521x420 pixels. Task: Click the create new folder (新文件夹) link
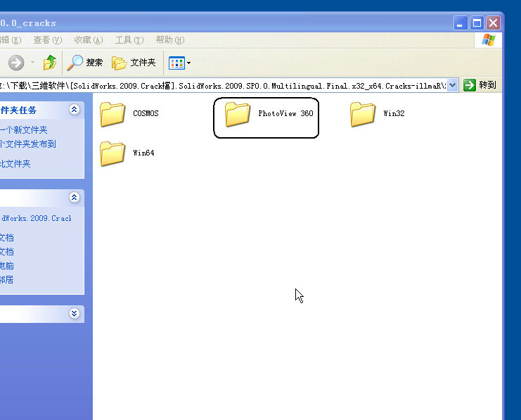pyautogui.click(x=24, y=130)
